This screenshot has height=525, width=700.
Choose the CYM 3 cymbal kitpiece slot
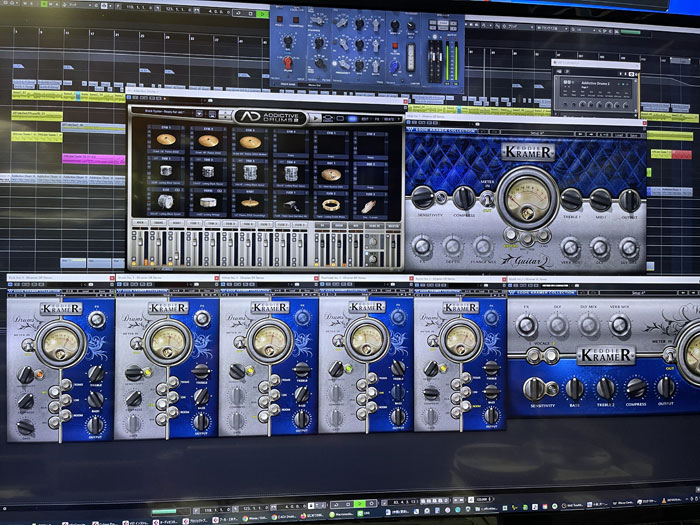pyautogui.click(x=250, y=142)
